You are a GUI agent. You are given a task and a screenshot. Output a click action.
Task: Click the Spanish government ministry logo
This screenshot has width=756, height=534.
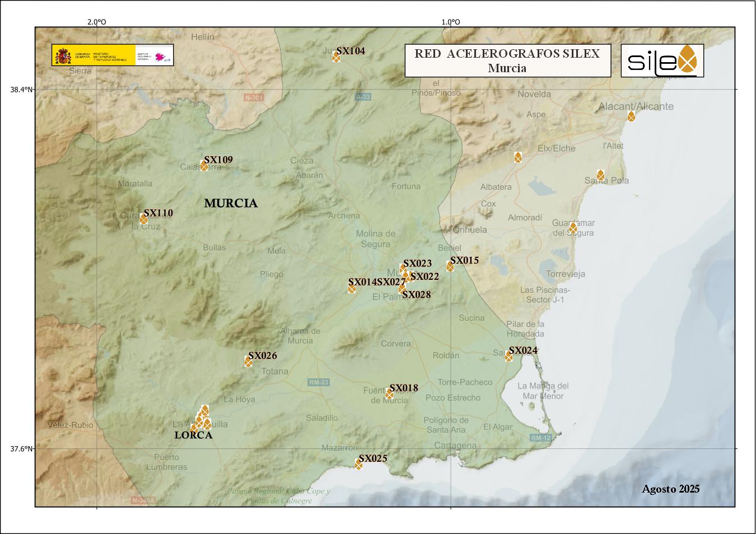point(113,55)
